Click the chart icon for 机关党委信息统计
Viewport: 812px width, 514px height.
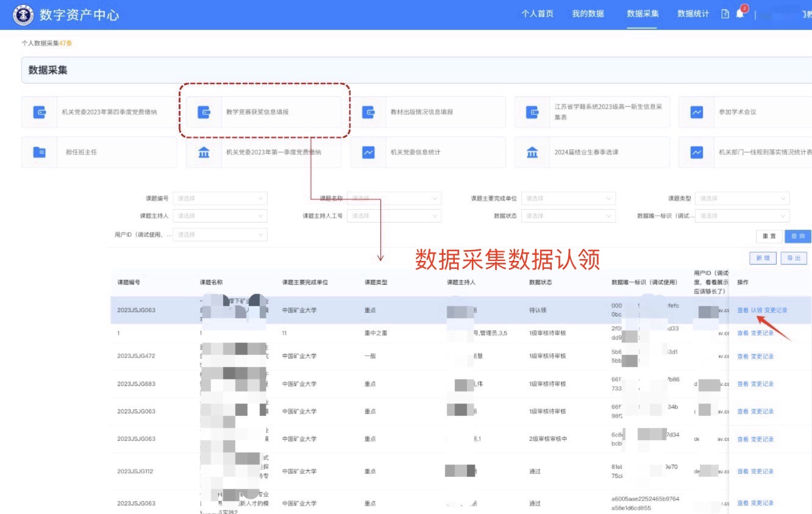point(368,152)
